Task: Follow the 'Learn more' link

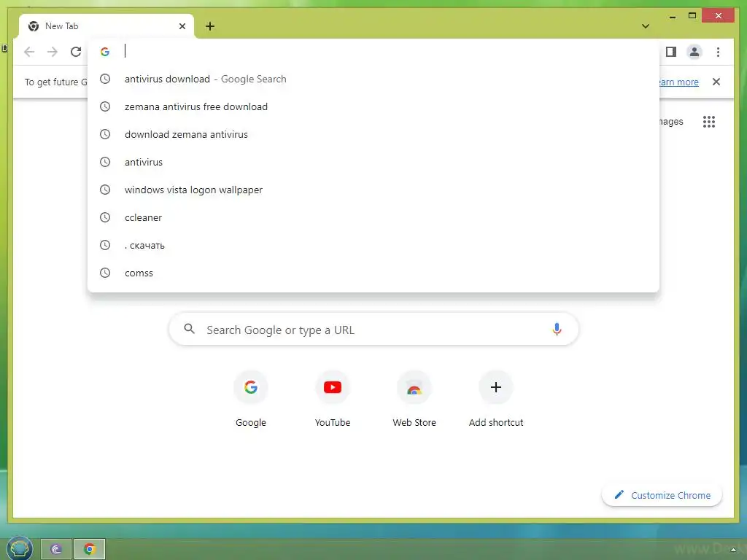Action: point(678,82)
